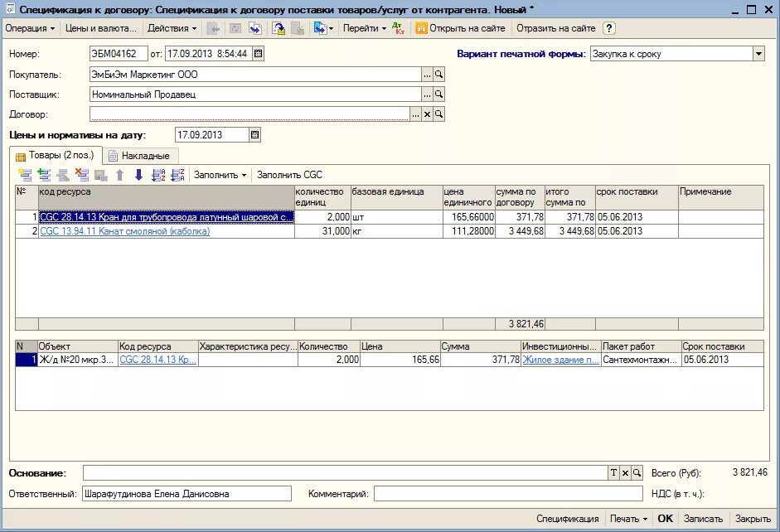Screen dimensions: 780x532
Task: Click the Закрыть button
Action: pyautogui.click(x=753, y=519)
